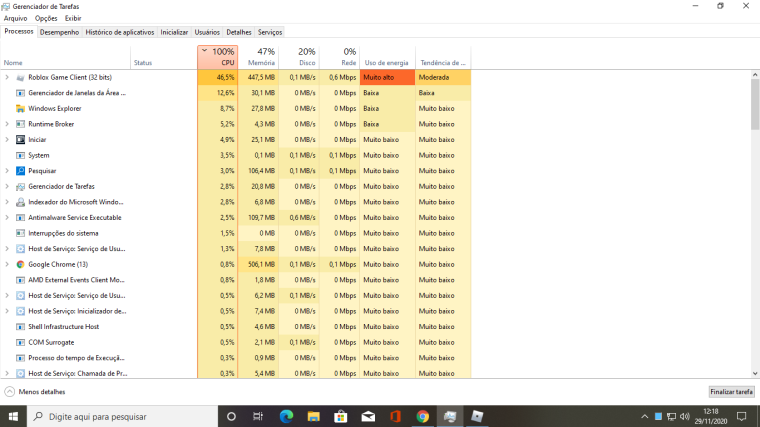Image resolution: width=760 pixels, height=427 pixels.
Task: Click the Gerenciador de Tarefas process icon
Action: [x=20, y=187]
